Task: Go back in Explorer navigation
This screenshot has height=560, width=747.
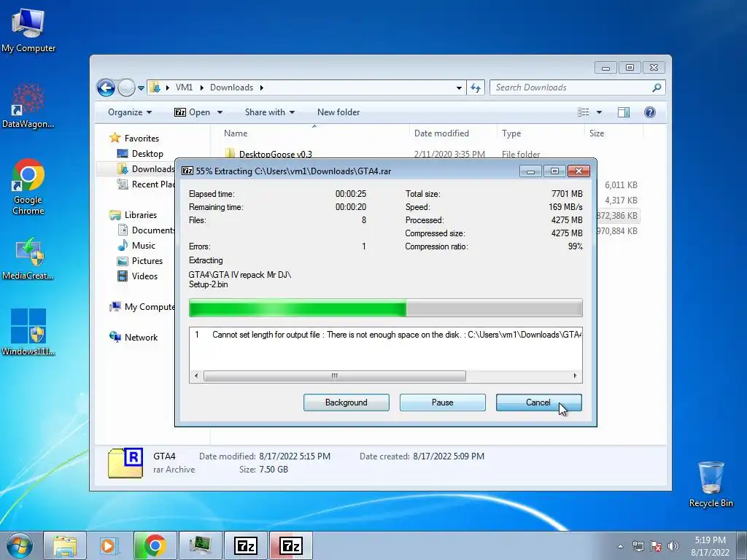Action: click(x=106, y=87)
